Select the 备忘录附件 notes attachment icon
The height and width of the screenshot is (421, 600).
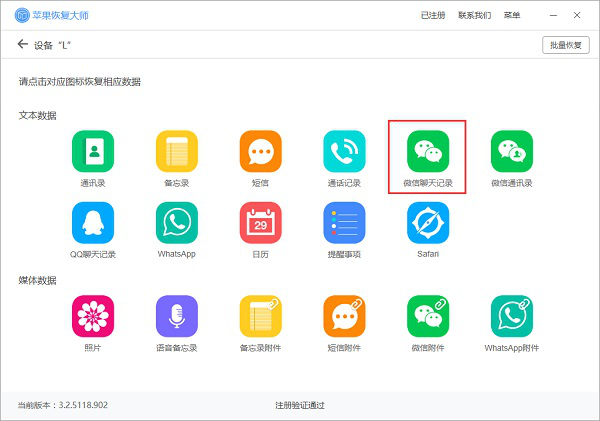click(x=260, y=316)
